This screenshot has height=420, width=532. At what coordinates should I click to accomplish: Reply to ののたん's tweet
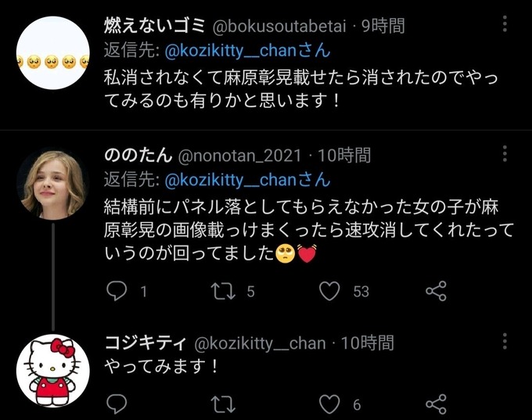tap(117, 291)
